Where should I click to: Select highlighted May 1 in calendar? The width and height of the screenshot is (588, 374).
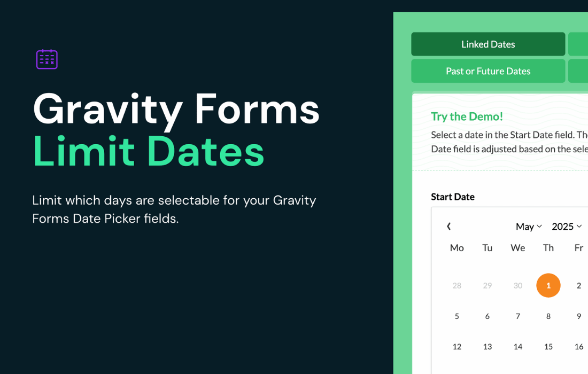tap(548, 285)
